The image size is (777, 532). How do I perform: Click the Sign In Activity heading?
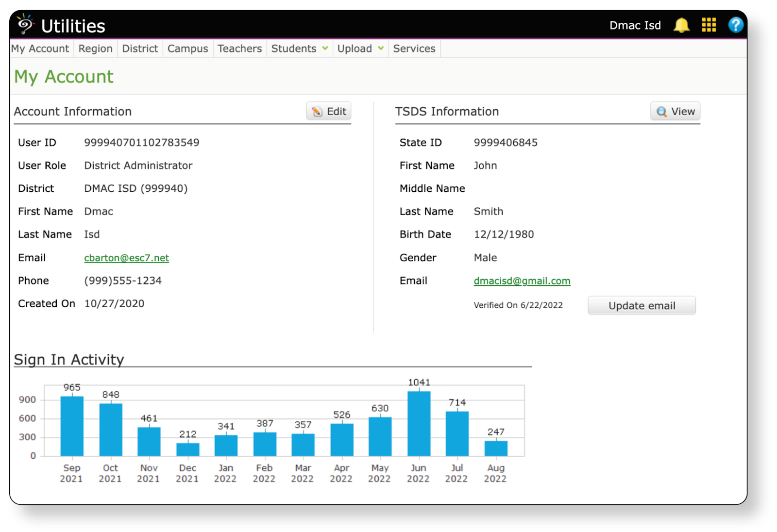pos(69,359)
